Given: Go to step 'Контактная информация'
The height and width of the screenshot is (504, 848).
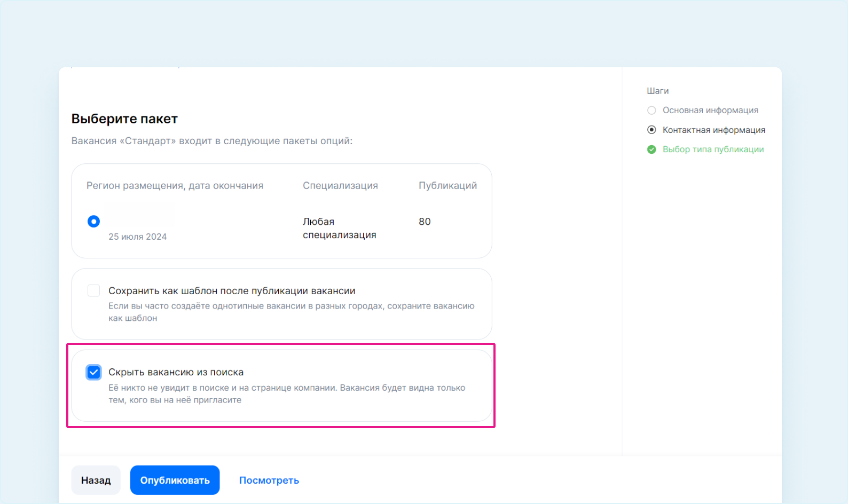Looking at the screenshot, I should (x=714, y=130).
